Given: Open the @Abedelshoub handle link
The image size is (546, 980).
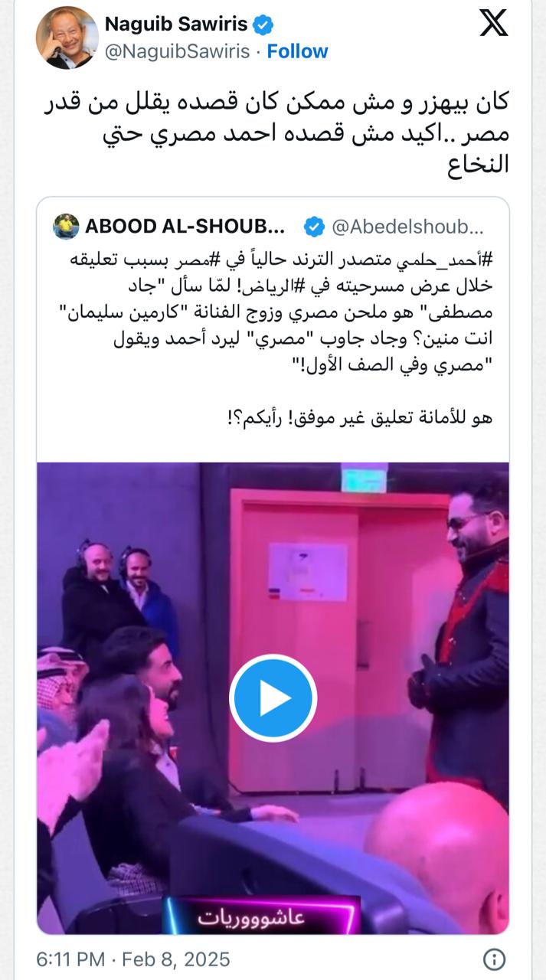Looking at the screenshot, I should (407, 227).
